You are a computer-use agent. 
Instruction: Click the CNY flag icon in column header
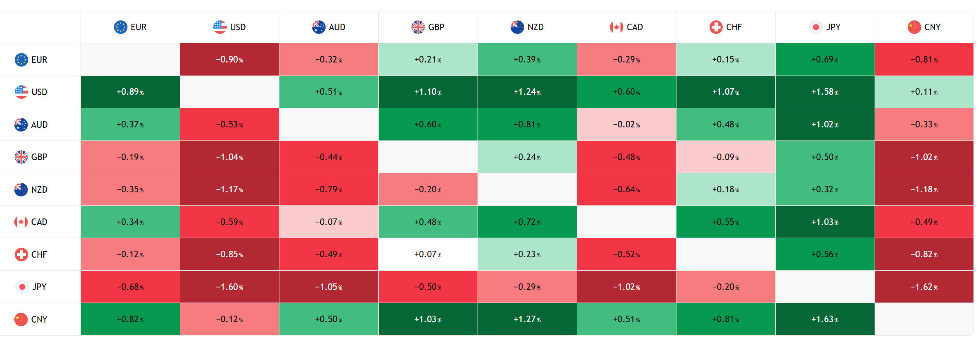914,27
